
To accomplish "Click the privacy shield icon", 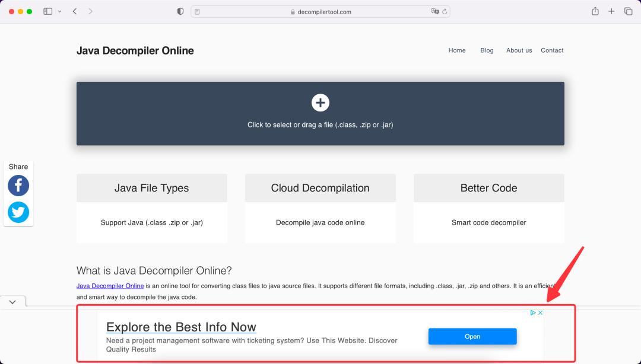I will [180, 11].
